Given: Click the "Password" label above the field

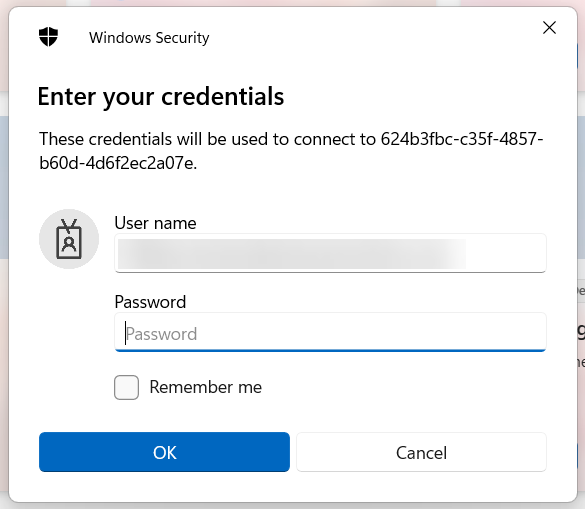Looking at the screenshot, I should [x=150, y=302].
